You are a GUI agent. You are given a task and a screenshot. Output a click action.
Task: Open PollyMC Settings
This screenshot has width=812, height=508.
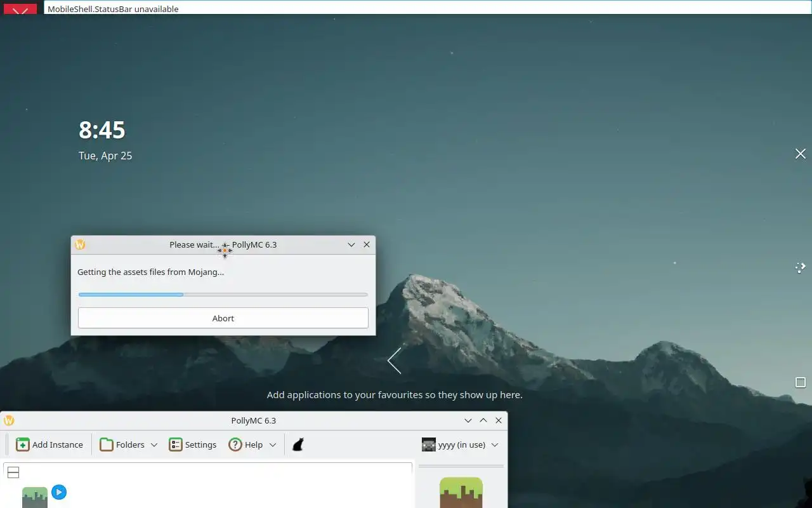pyautogui.click(x=193, y=444)
